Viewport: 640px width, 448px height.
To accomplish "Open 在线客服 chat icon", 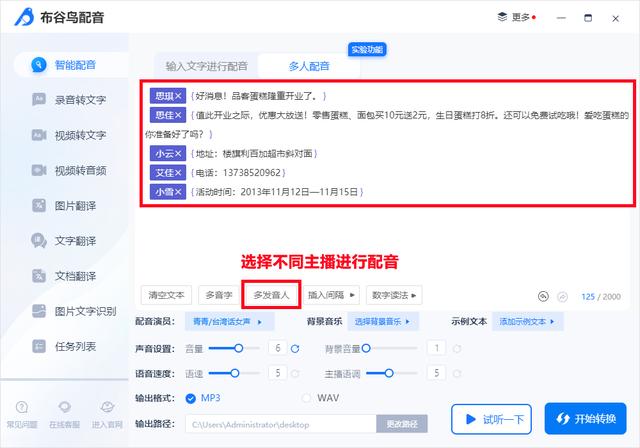I will (64, 407).
